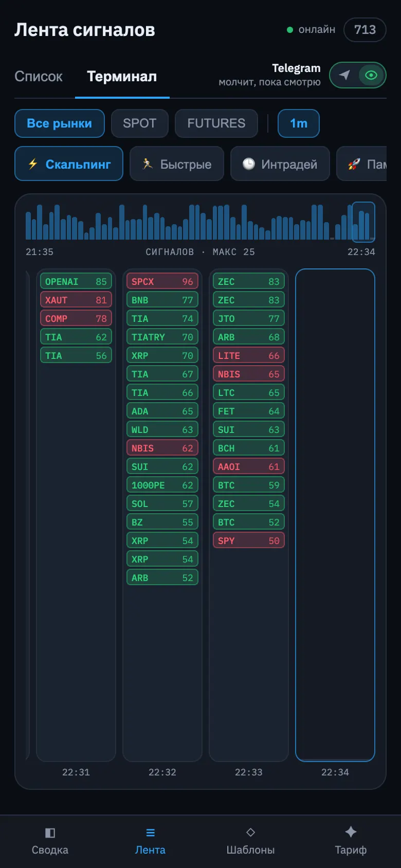Click the 22:33 column time label

249,772
